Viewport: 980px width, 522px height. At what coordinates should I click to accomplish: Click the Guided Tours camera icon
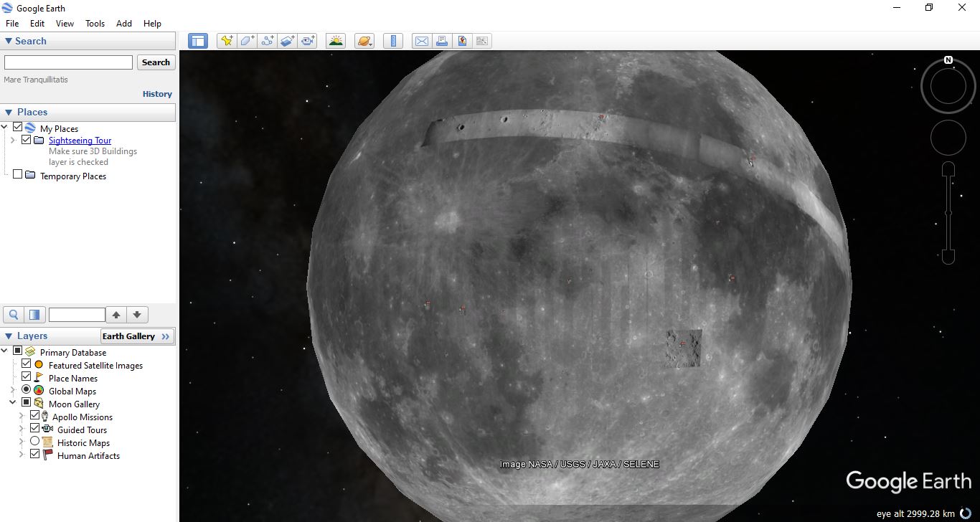click(47, 430)
